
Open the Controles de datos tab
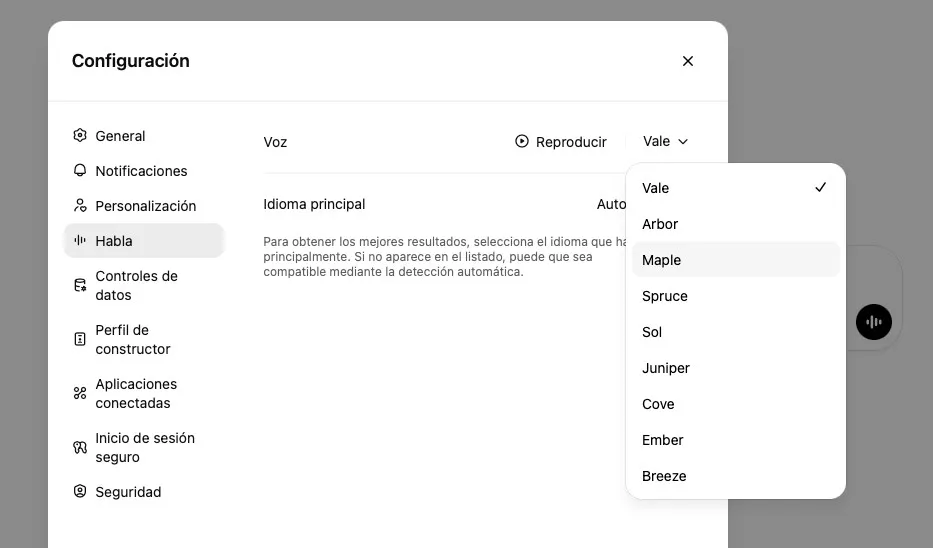[x=144, y=285]
